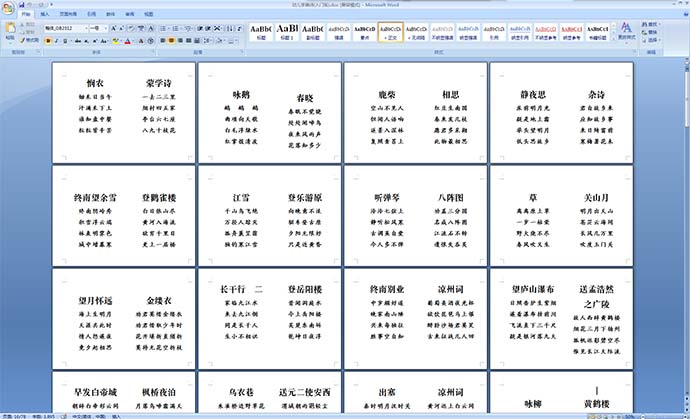Toggle subscript formatting

point(86,41)
